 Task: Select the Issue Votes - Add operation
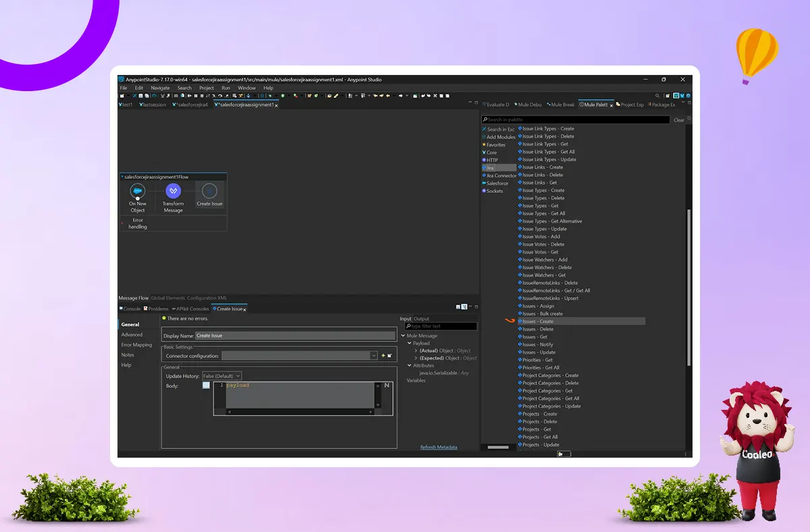pos(539,237)
